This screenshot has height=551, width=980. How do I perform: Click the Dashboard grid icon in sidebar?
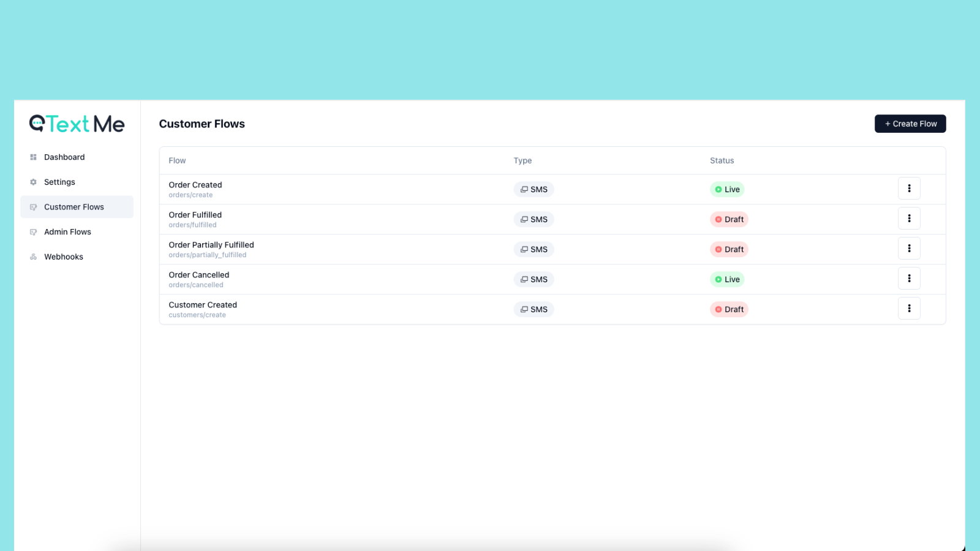[33, 157]
